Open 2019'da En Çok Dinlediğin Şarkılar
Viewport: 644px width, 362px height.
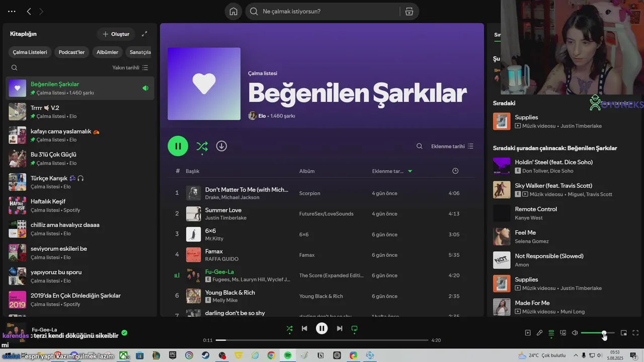(x=80, y=299)
